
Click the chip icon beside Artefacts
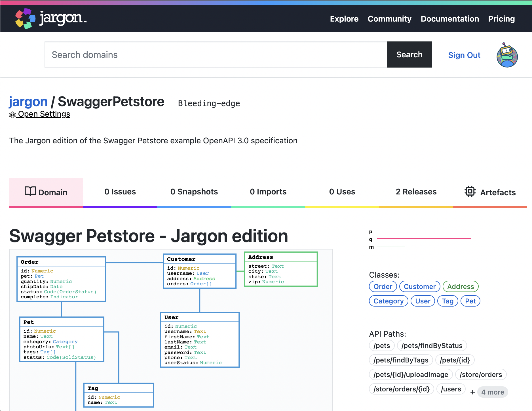470,191
